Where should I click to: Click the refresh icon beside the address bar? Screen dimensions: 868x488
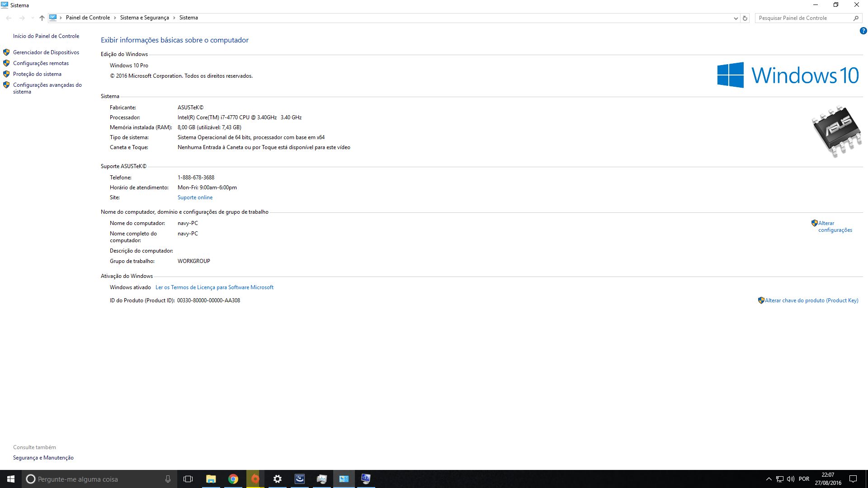(745, 18)
